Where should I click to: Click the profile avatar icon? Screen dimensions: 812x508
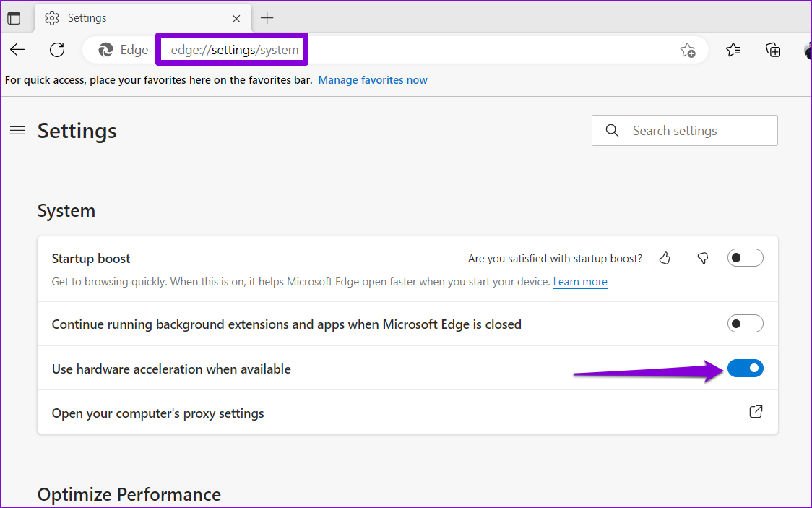pos(808,49)
